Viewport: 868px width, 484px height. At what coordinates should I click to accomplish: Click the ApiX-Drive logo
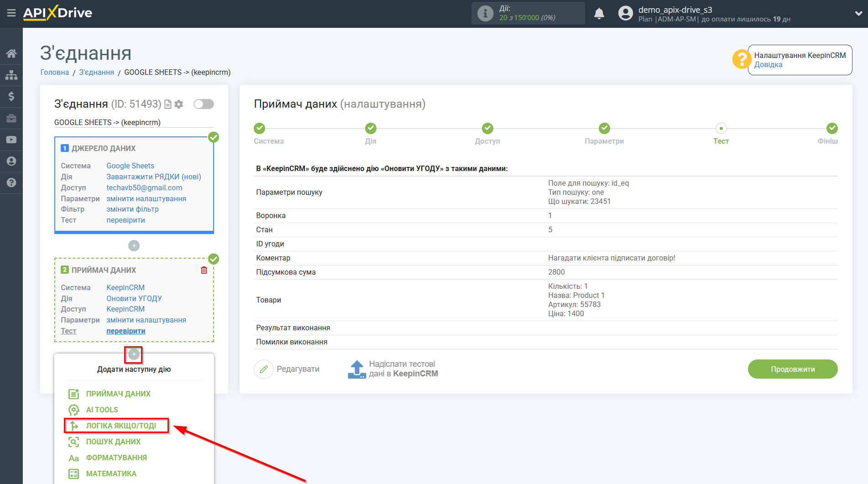[58, 13]
